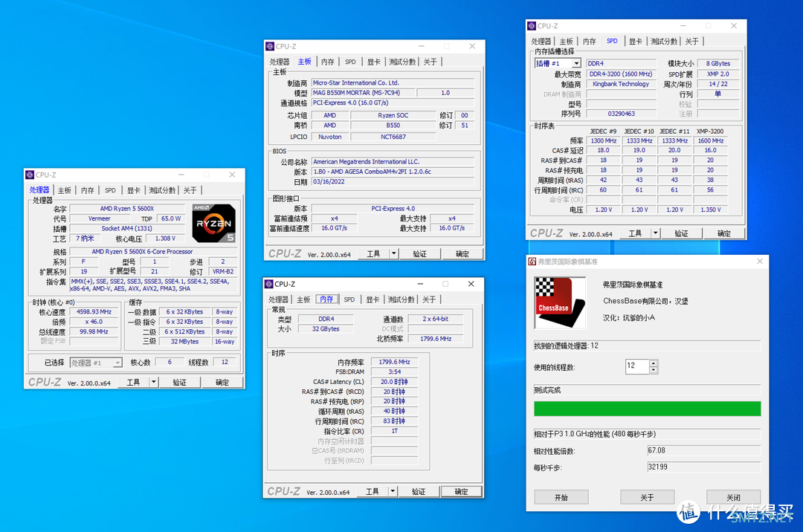803x532 pixels.
Task: Click the thread count field showing 12
Action: pyautogui.click(x=637, y=366)
